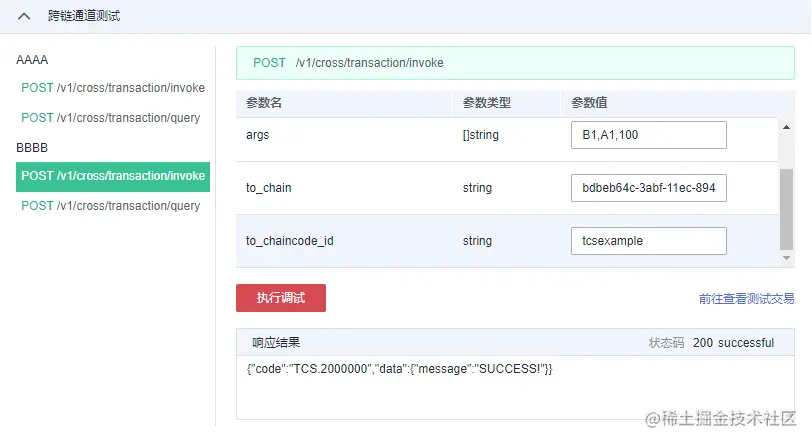Click the 参数名 column header
The height and width of the screenshot is (443, 812).
click(264, 103)
